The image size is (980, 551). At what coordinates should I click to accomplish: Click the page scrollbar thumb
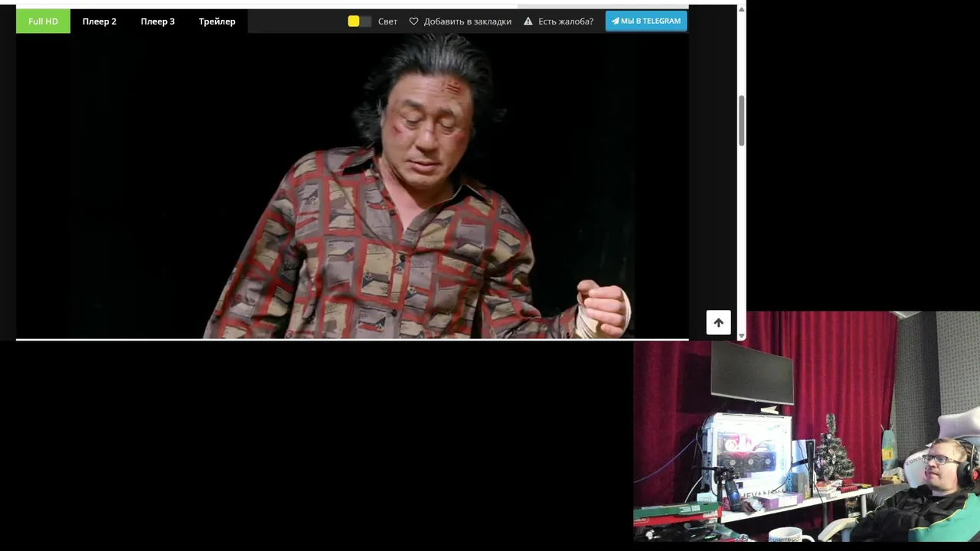[x=741, y=121]
